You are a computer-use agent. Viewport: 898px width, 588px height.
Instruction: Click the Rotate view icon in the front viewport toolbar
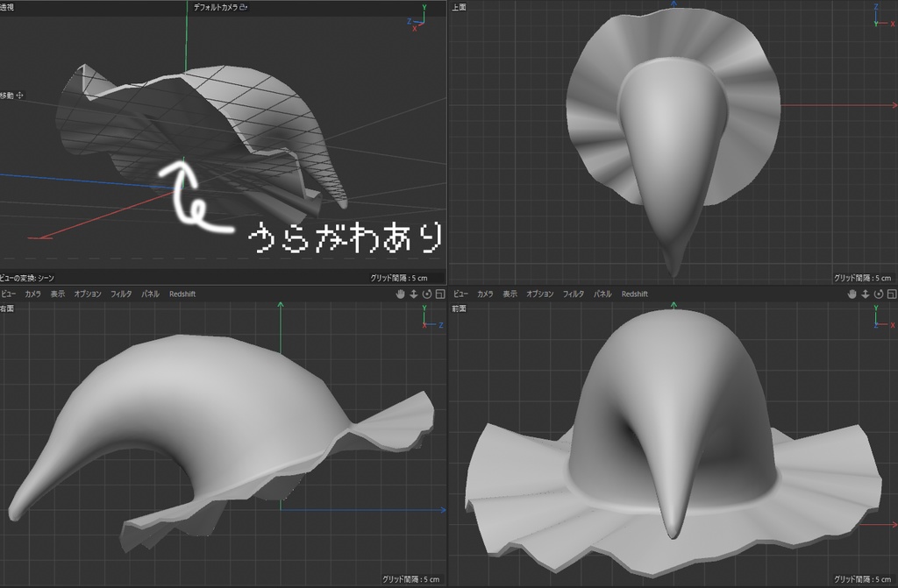click(876, 294)
